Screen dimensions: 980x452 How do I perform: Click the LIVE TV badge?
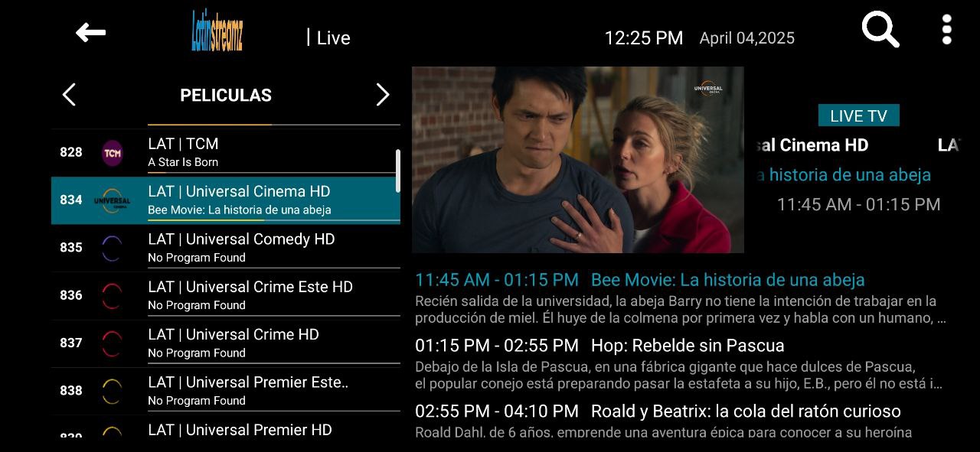point(858,115)
